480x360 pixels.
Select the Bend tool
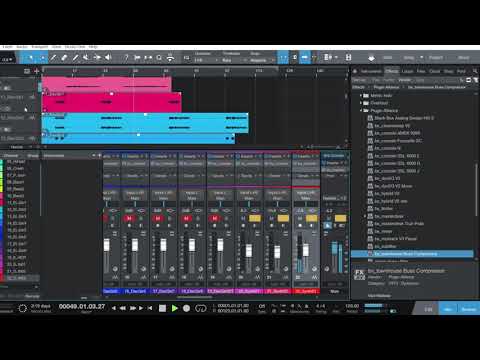click(97, 58)
